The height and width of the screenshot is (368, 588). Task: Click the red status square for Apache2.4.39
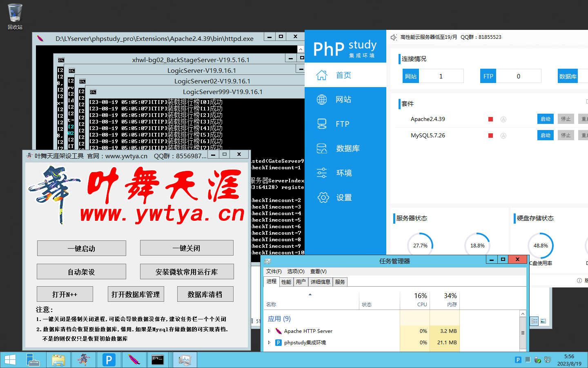pyautogui.click(x=490, y=119)
